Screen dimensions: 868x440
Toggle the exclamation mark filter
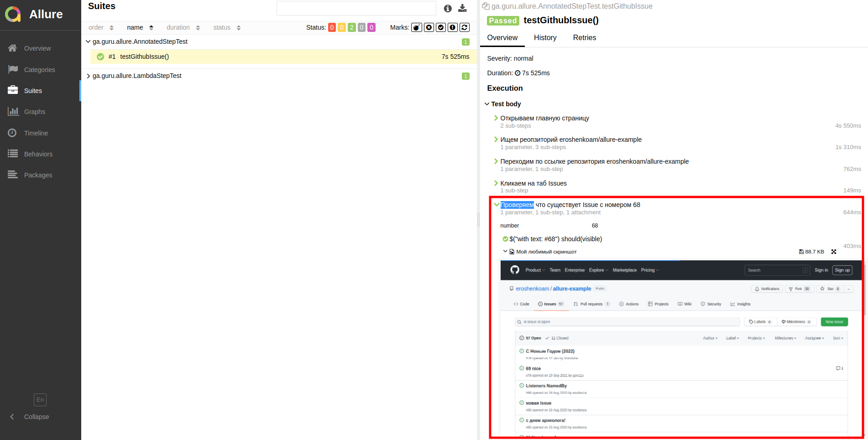click(x=453, y=27)
